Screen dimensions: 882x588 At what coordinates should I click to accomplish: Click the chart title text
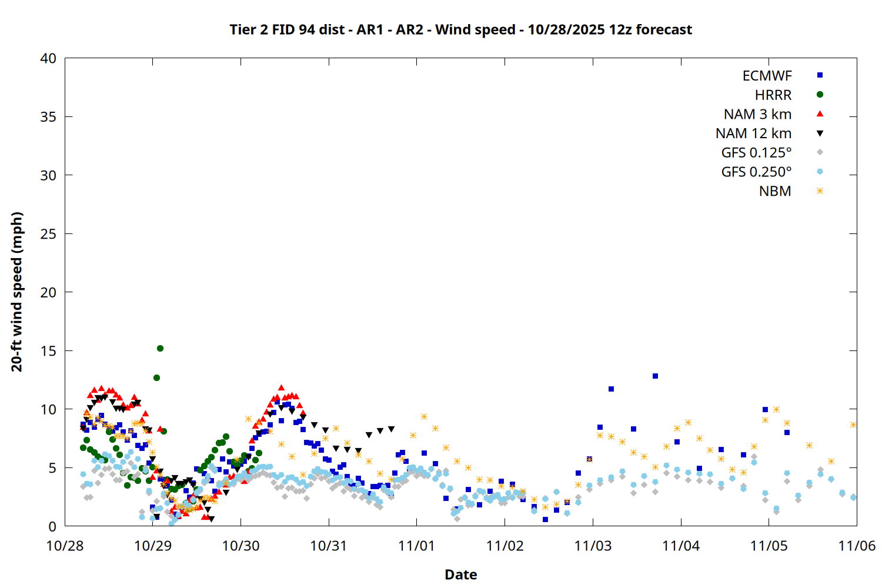coord(460,29)
